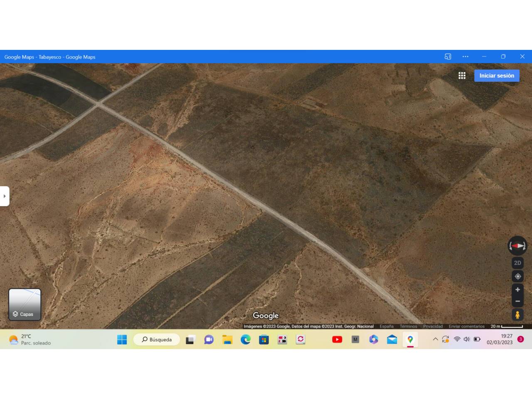Open the app three-dots menu

(465, 57)
